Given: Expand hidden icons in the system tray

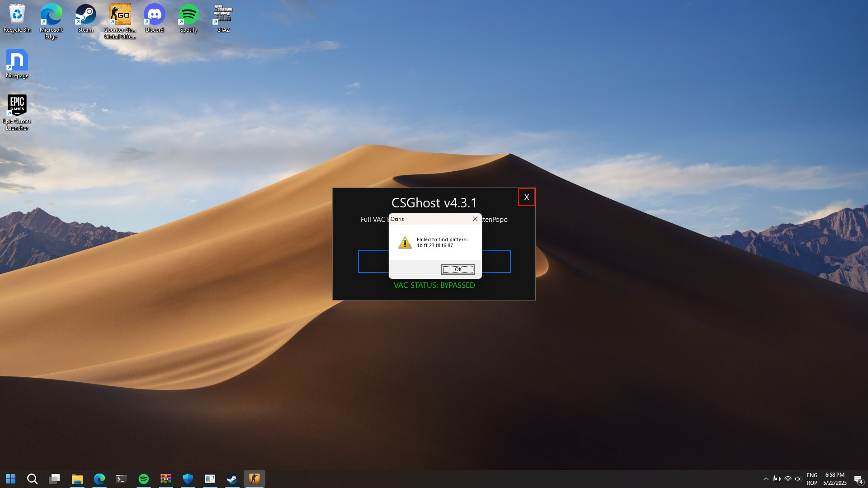Looking at the screenshot, I should click(x=766, y=479).
